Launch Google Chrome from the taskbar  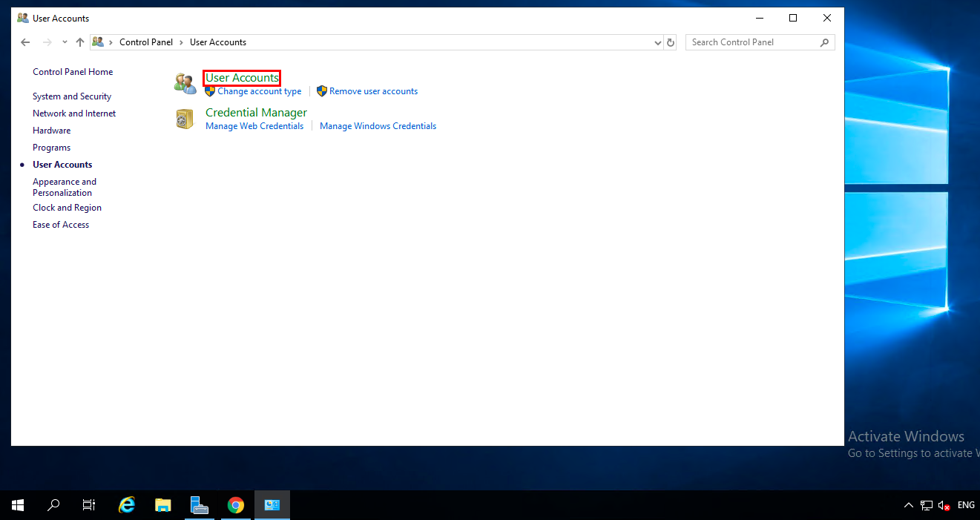pos(236,505)
